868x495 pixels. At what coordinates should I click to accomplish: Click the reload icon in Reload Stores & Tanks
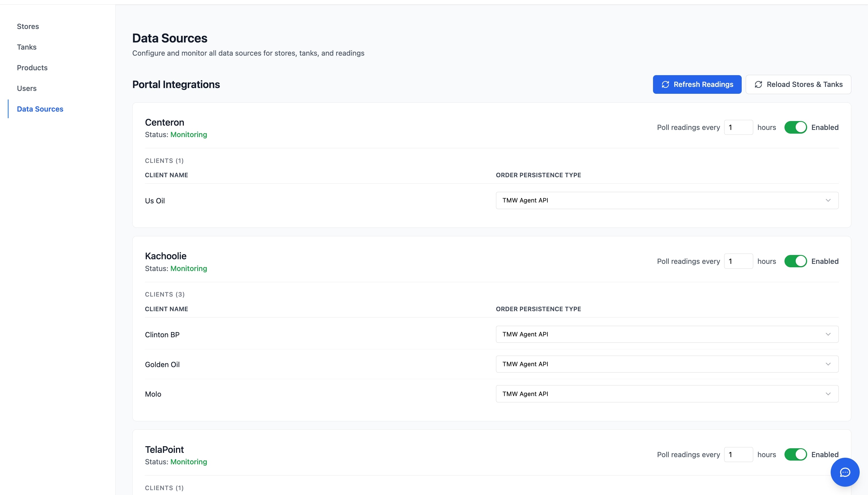(758, 84)
